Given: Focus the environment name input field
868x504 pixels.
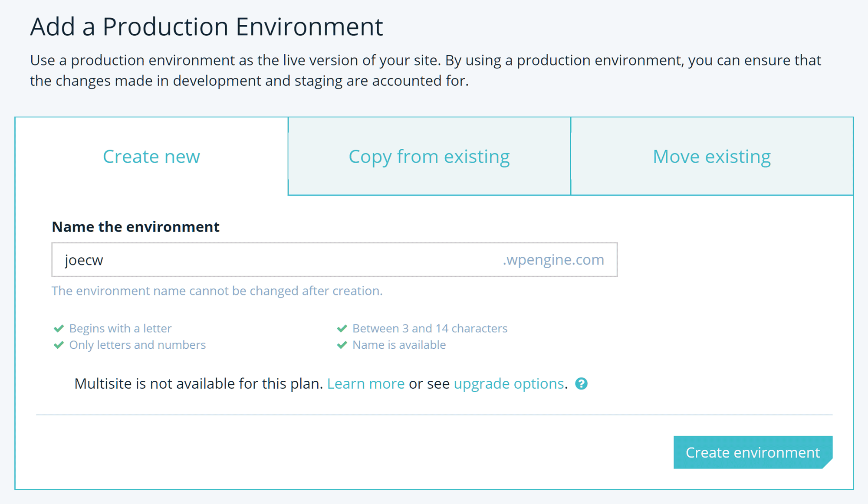Looking at the screenshot, I should pos(335,260).
